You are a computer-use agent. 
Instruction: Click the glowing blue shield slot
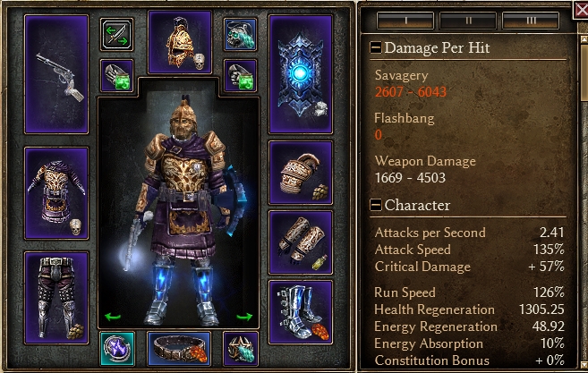click(301, 74)
